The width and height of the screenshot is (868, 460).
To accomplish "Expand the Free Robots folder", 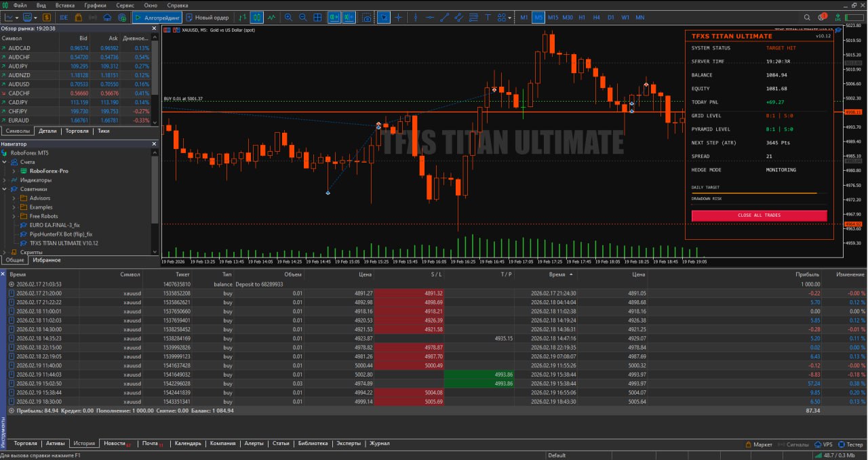I will 14,216.
